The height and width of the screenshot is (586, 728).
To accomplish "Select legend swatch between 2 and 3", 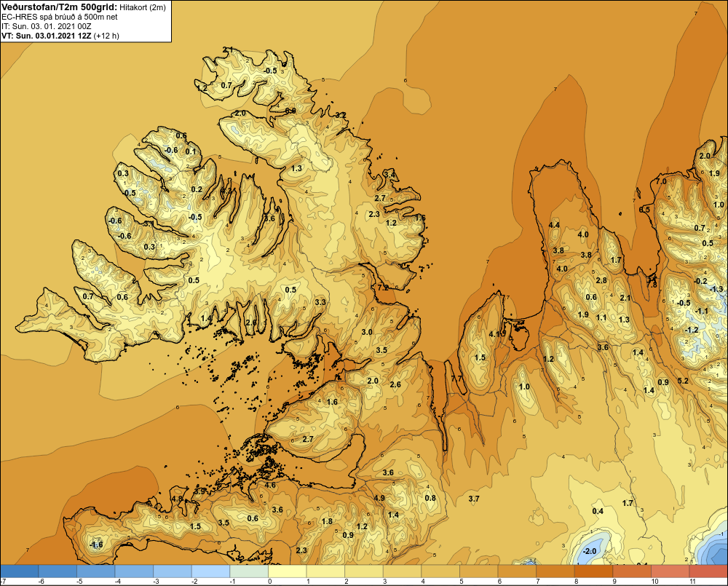I will tap(364, 571).
